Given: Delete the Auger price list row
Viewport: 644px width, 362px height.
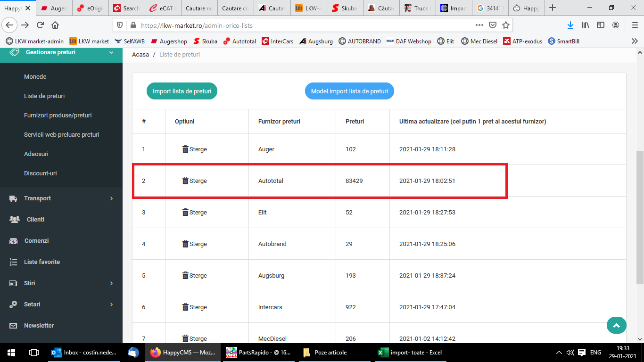Looking at the screenshot, I should 194,149.
